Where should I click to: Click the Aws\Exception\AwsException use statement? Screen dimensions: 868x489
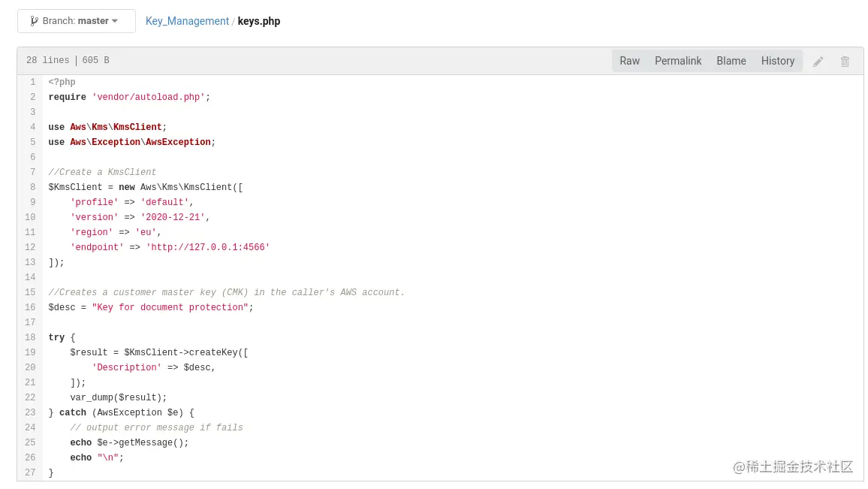131,142
